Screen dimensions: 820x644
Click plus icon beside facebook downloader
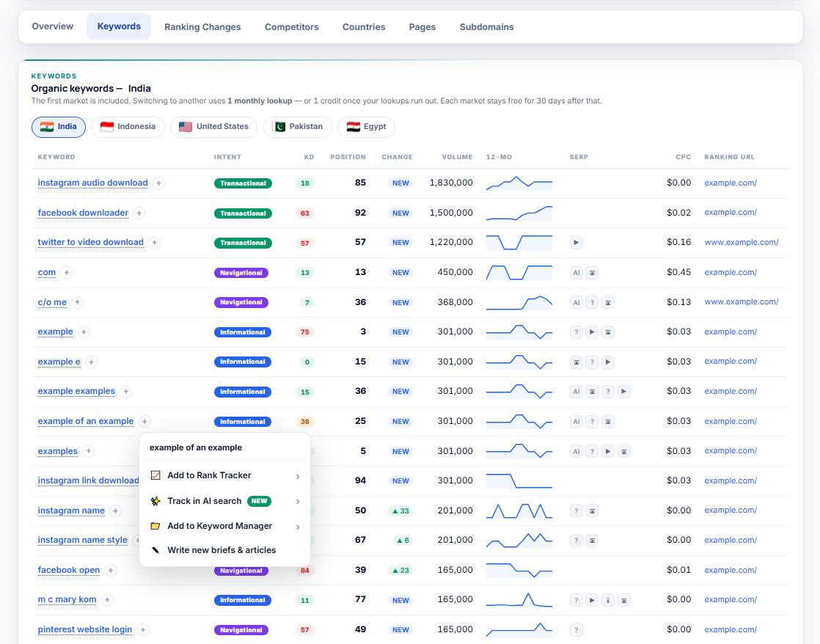pyautogui.click(x=139, y=213)
